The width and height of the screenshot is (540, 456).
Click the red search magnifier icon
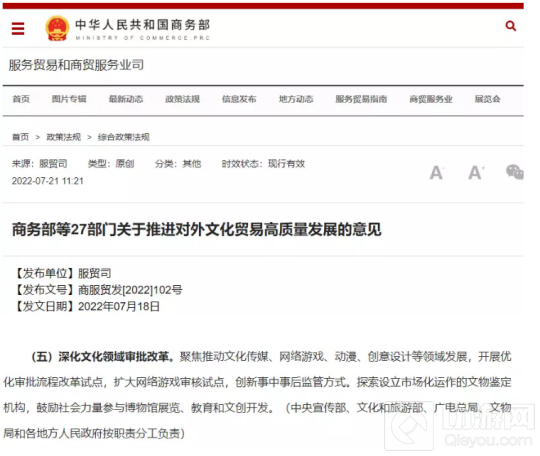pos(510,26)
